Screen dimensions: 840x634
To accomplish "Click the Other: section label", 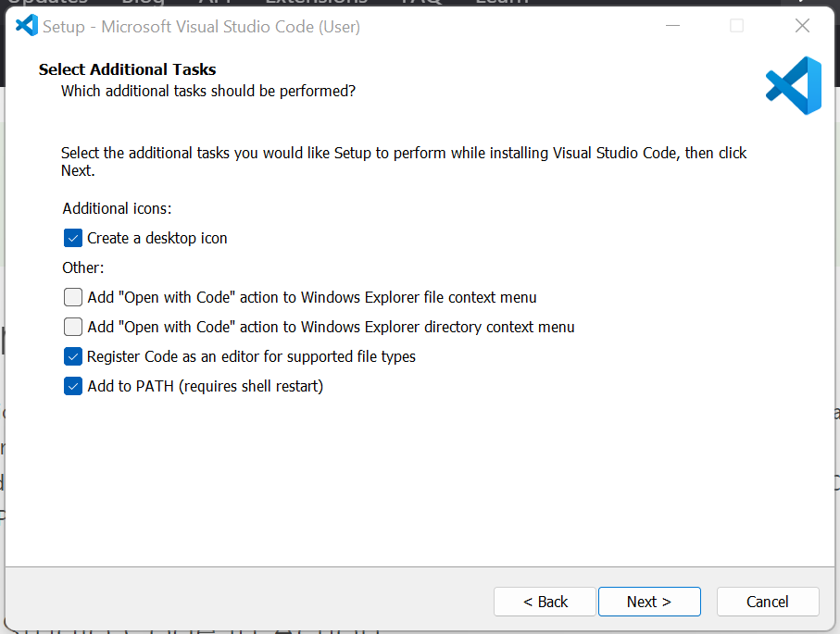I will click(x=83, y=267).
